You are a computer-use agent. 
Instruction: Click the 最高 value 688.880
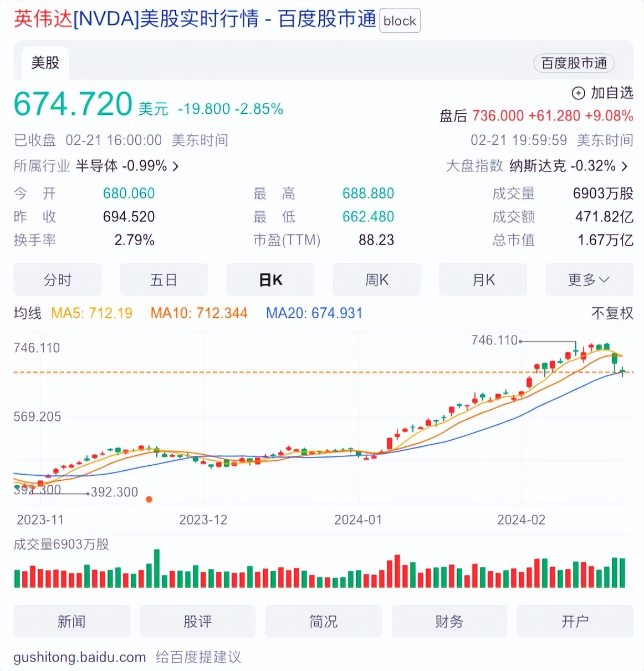368,194
